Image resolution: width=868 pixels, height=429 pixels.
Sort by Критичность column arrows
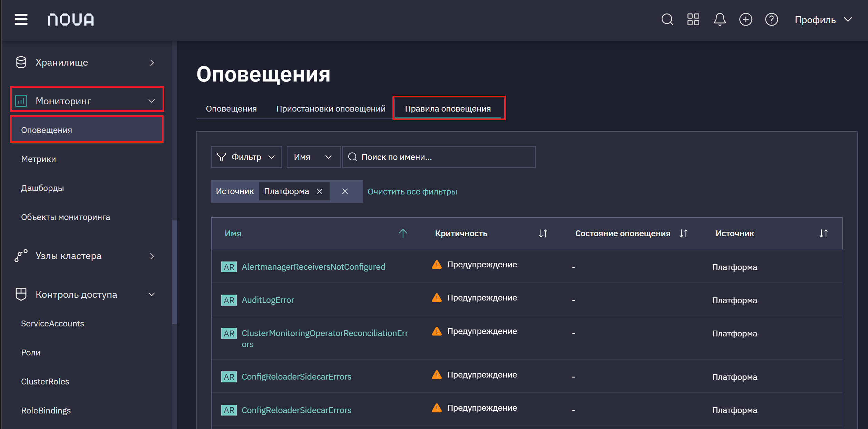pos(543,233)
